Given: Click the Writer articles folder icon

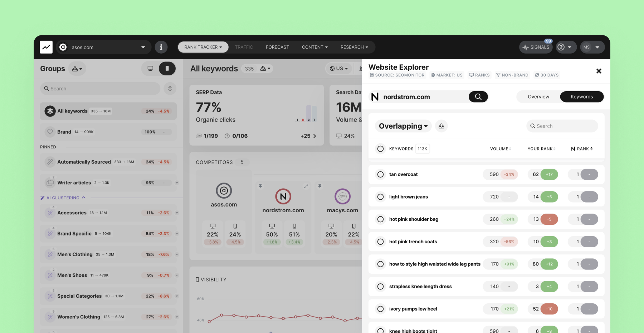Looking at the screenshot, I should [50, 183].
